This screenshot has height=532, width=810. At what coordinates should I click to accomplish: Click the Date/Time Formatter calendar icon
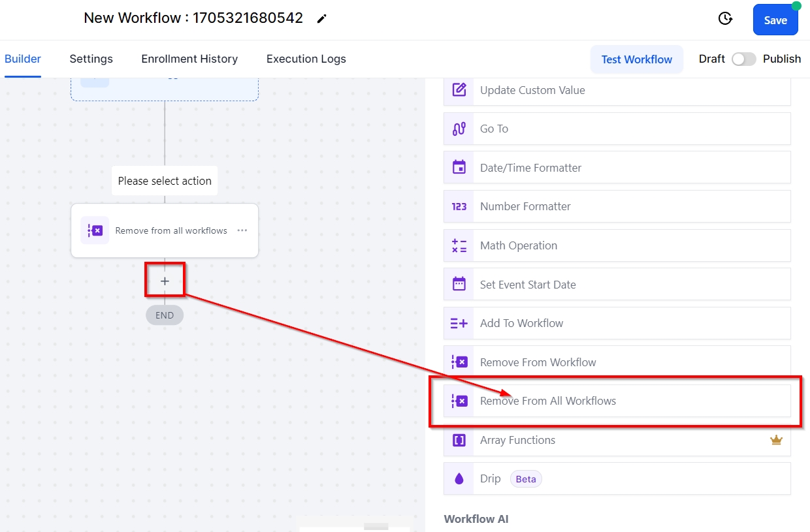click(459, 168)
